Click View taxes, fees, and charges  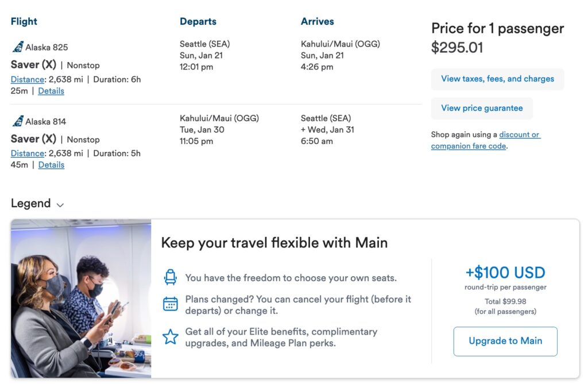pyautogui.click(x=497, y=79)
